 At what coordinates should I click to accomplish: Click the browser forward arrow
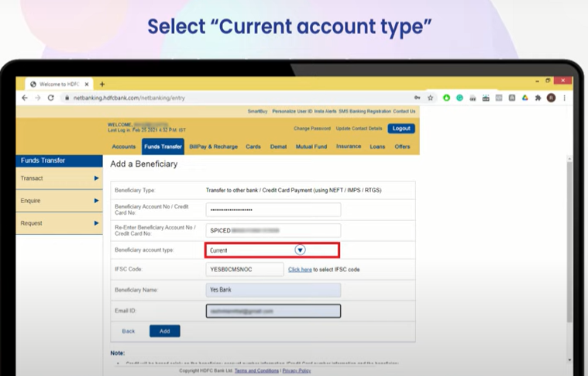tap(37, 98)
